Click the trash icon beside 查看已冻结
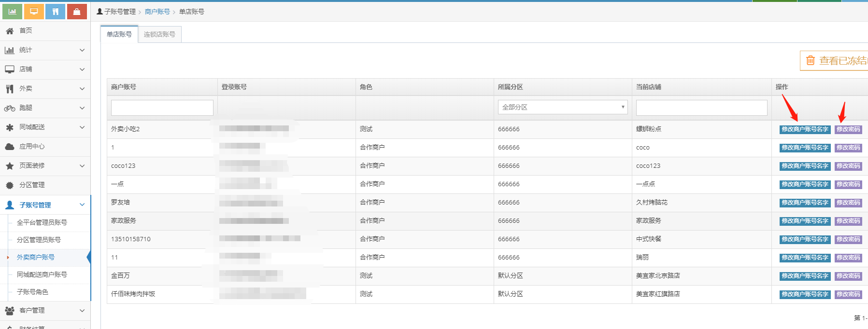 (810, 60)
